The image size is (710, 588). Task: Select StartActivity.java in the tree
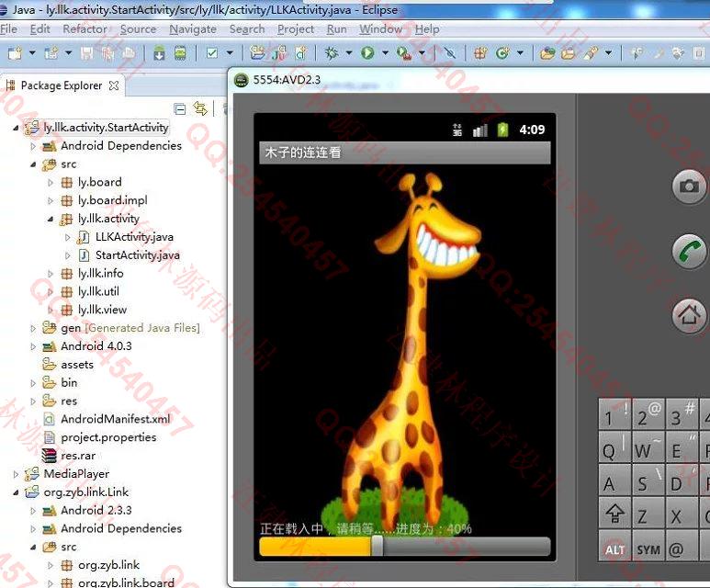[137, 255]
